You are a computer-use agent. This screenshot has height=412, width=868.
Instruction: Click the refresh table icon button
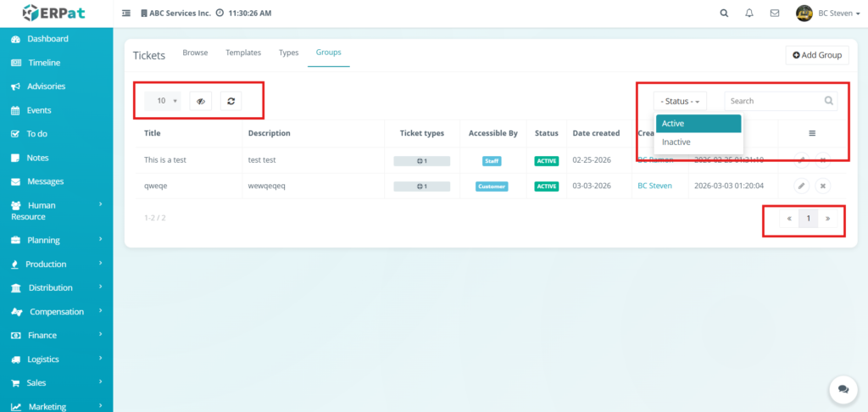click(231, 101)
